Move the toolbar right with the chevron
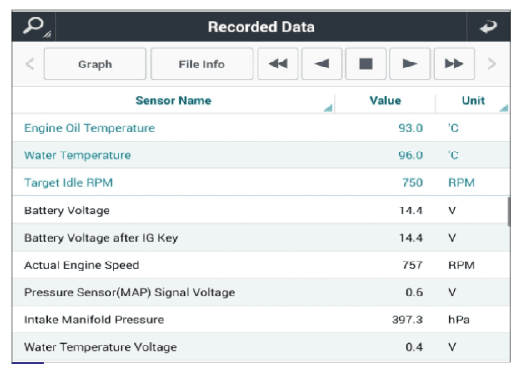This screenshot has height=373, width=520. coord(492,64)
